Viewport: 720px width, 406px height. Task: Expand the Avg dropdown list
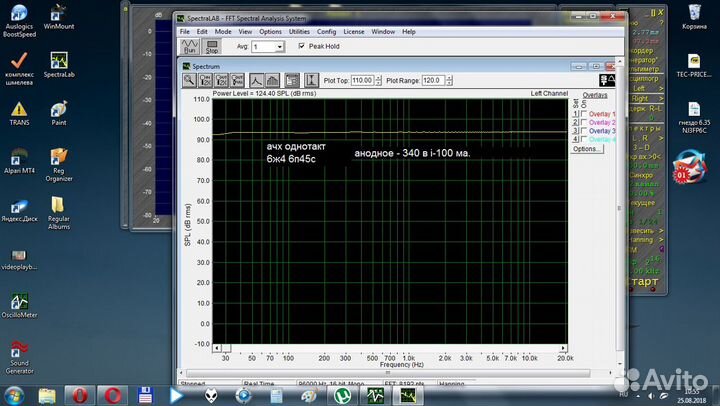point(278,46)
